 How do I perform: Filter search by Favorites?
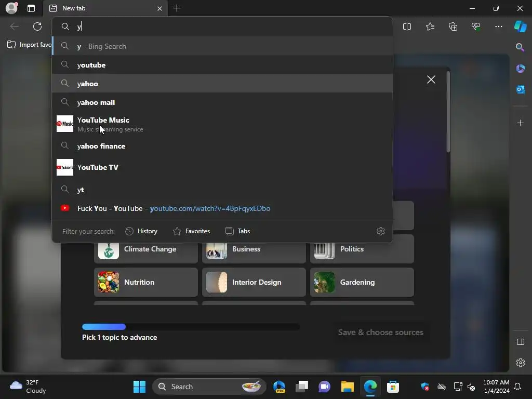191,231
